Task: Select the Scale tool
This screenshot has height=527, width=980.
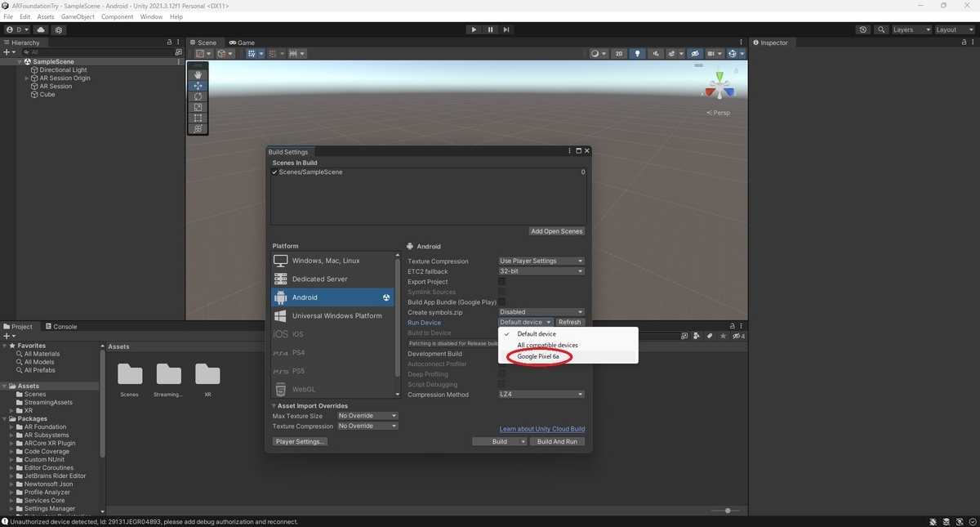Action: [x=198, y=107]
